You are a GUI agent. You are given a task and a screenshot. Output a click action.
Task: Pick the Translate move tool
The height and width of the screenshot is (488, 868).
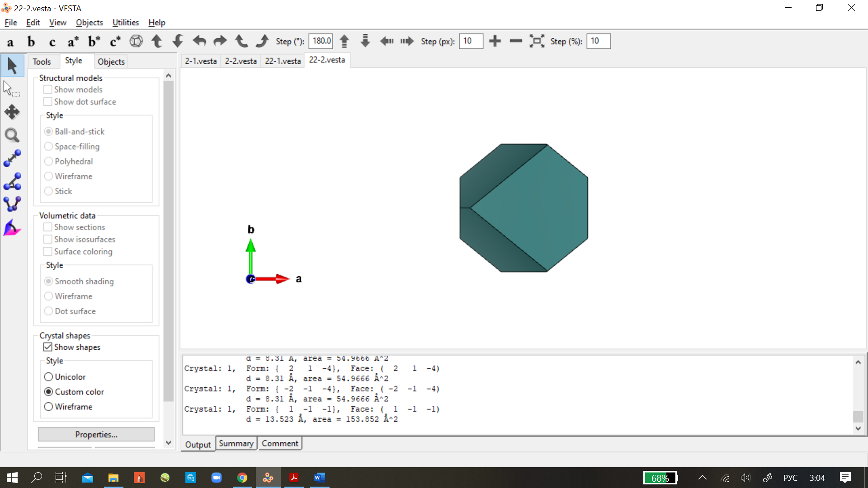(x=12, y=112)
